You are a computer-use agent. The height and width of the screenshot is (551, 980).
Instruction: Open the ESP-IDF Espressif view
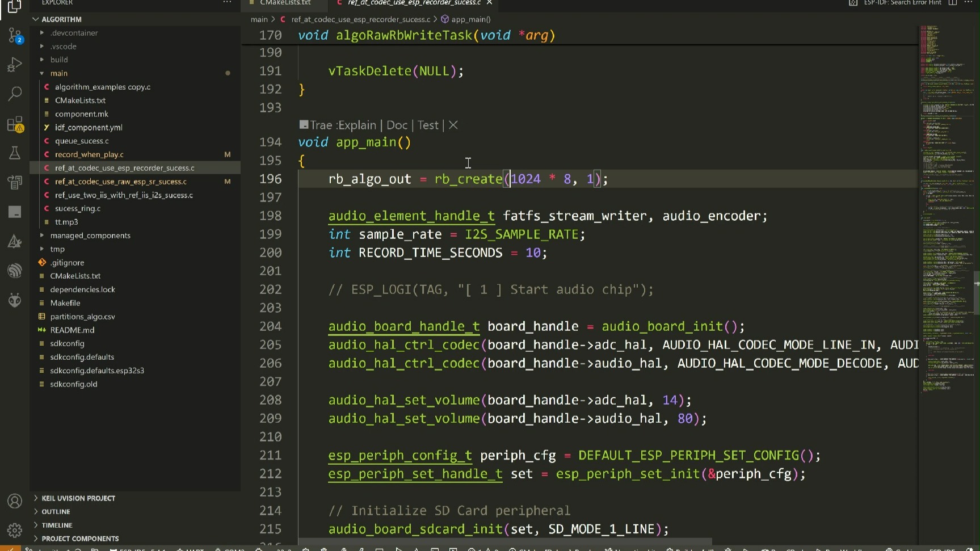click(15, 270)
